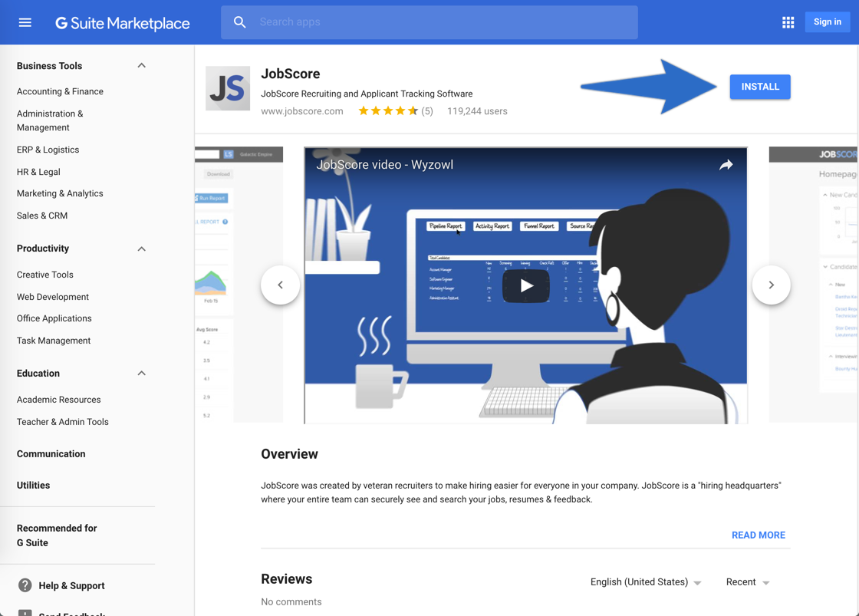Click the Productivity heading
The image size is (859, 616).
pos(43,249)
